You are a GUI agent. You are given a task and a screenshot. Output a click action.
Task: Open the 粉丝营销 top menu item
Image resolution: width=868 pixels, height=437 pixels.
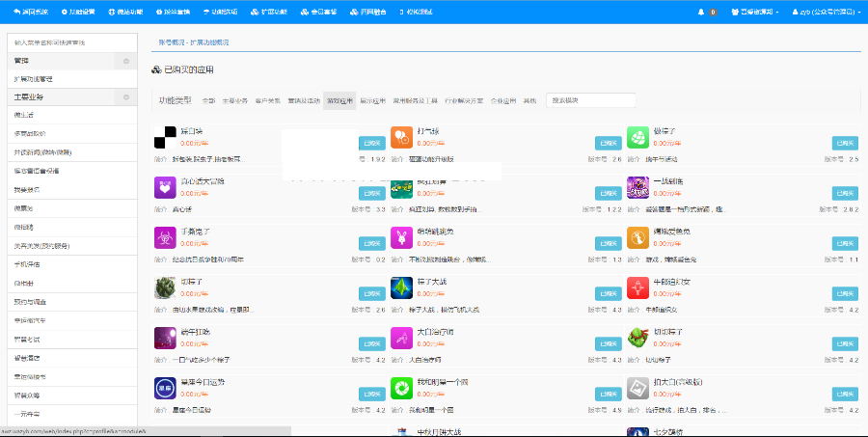pyautogui.click(x=173, y=12)
